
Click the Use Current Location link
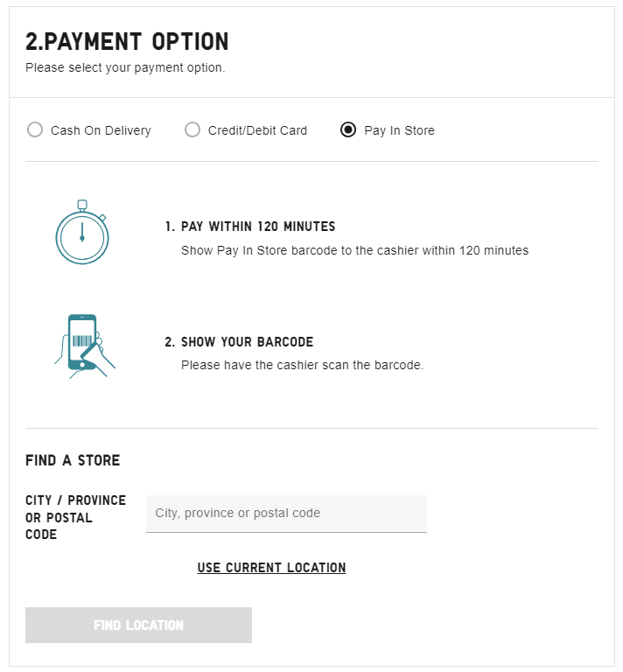click(x=271, y=568)
